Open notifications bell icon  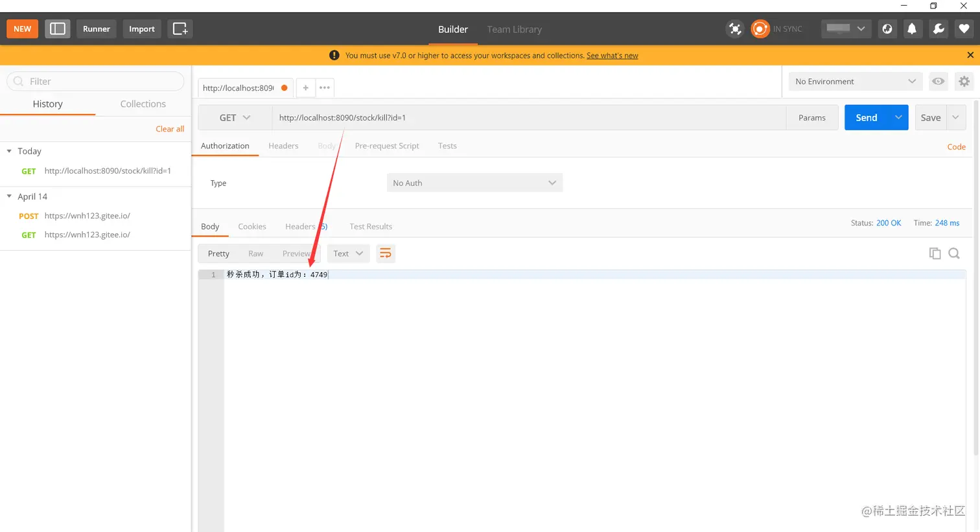912,29
